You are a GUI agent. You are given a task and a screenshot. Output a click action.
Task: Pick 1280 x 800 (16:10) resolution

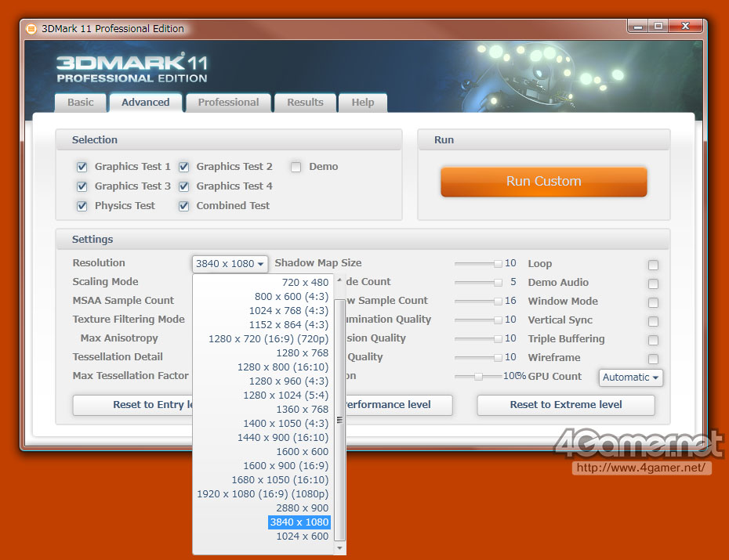(x=283, y=367)
